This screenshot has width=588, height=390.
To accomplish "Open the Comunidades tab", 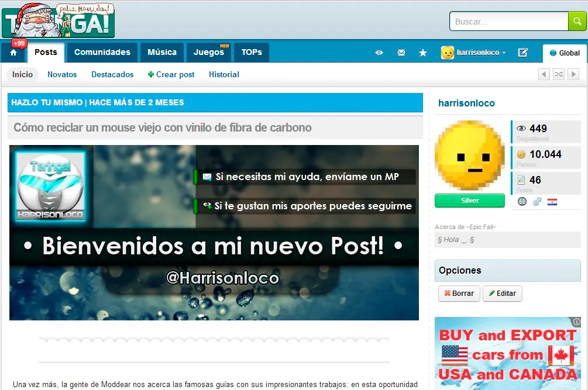I will coord(102,53).
